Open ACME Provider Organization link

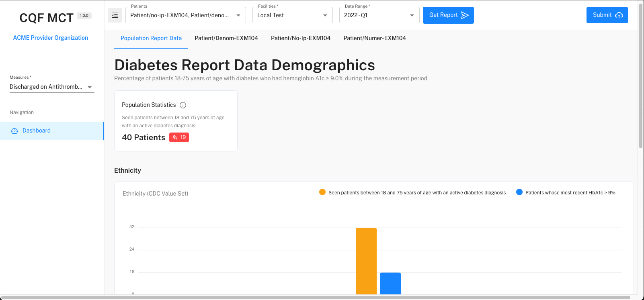(x=51, y=38)
